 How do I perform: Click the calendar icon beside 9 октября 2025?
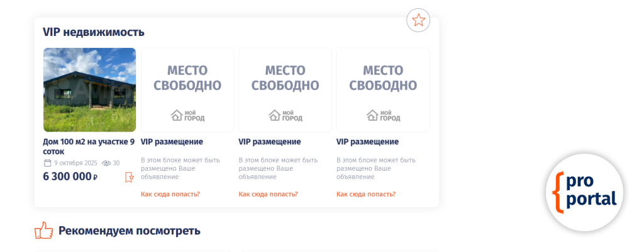(47, 163)
